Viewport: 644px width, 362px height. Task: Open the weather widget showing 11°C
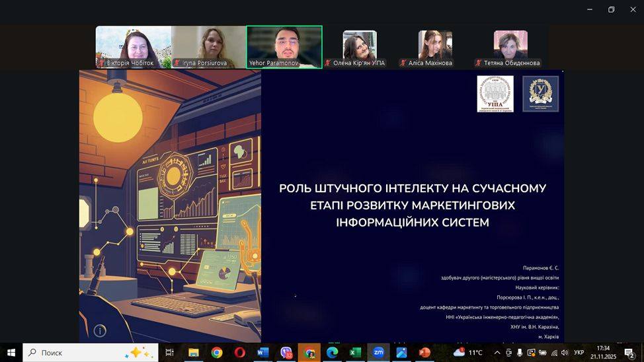(x=468, y=353)
